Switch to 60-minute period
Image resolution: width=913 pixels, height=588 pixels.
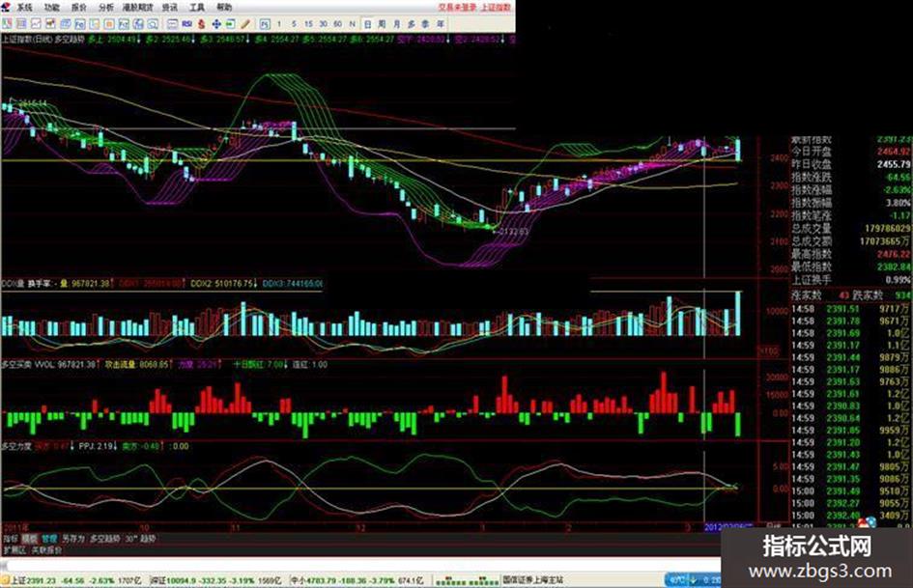point(338,24)
